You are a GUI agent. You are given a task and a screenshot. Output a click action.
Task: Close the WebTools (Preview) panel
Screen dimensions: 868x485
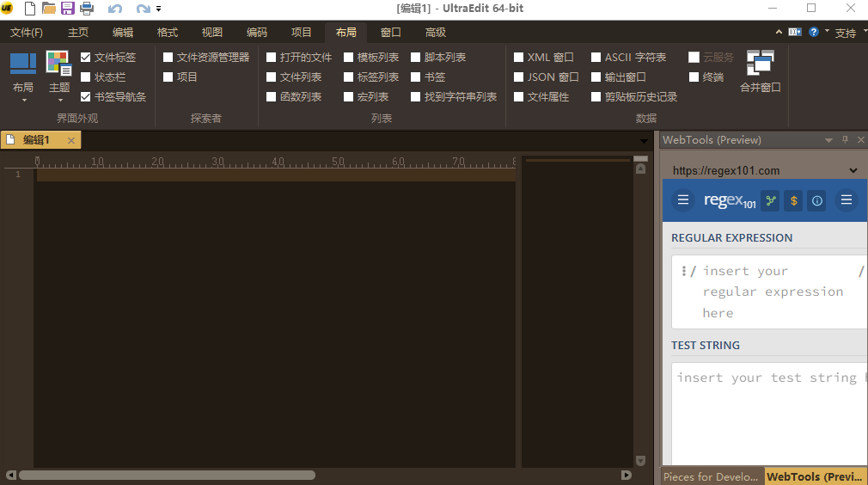pyautogui.click(x=861, y=140)
